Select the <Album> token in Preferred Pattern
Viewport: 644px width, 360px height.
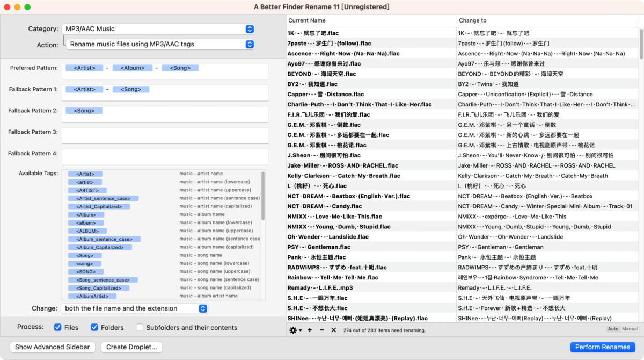pos(133,68)
